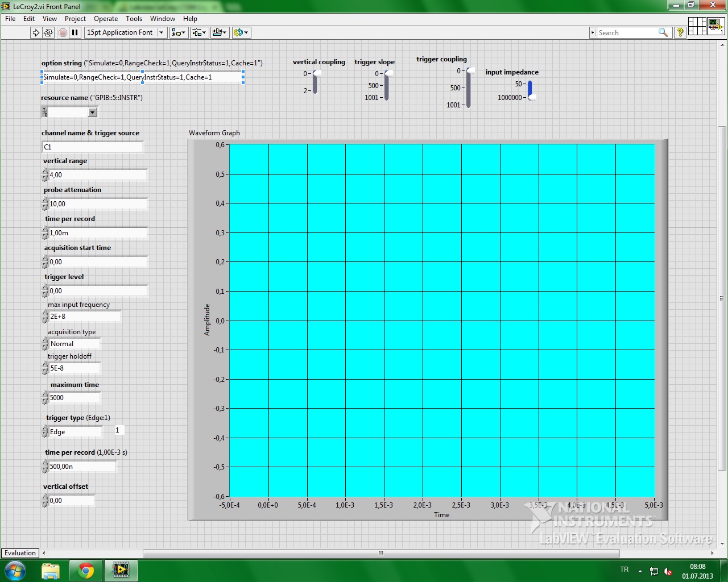This screenshot has width=728, height=582.
Task: Click the Search box in the toolbar
Action: (x=626, y=33)
